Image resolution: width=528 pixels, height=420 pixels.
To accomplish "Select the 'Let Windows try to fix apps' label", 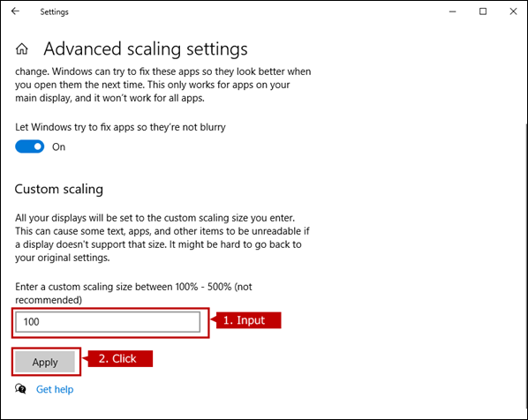I will point(120,127).
